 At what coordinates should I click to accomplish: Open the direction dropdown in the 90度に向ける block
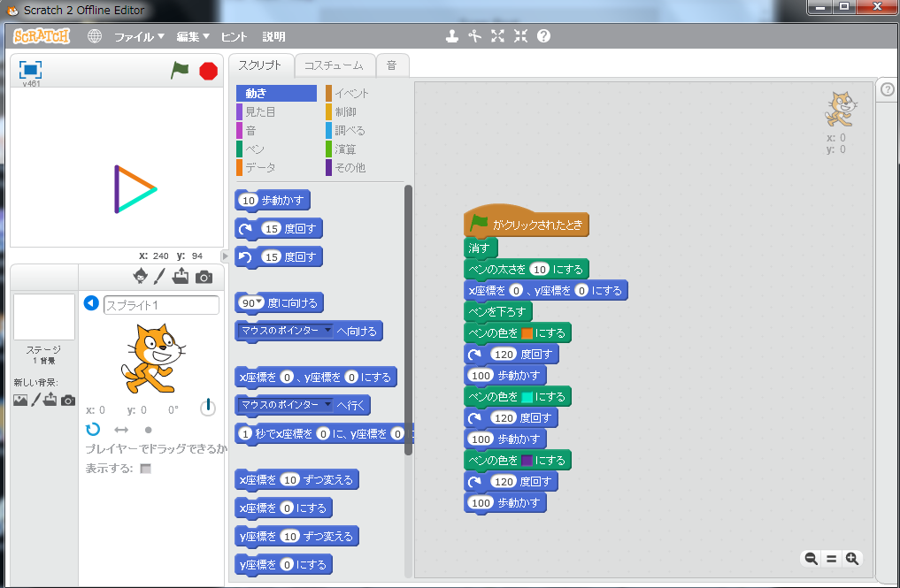(x=260, y=302)
